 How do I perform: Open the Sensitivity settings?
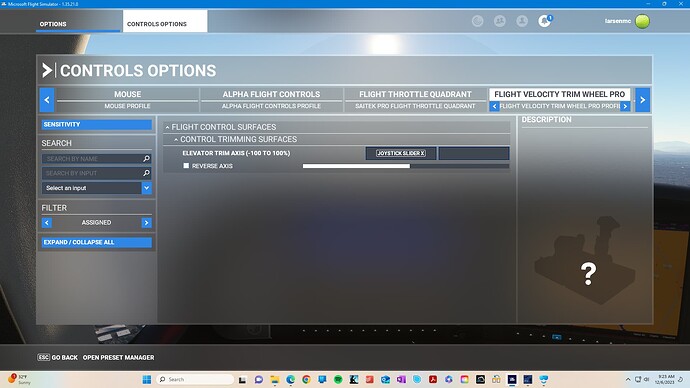96,124
